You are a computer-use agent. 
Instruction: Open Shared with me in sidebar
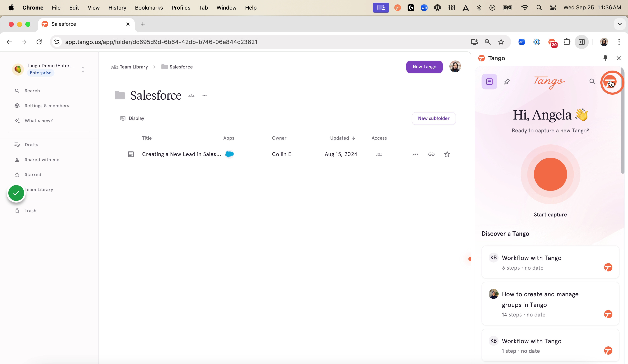[42, 160]
